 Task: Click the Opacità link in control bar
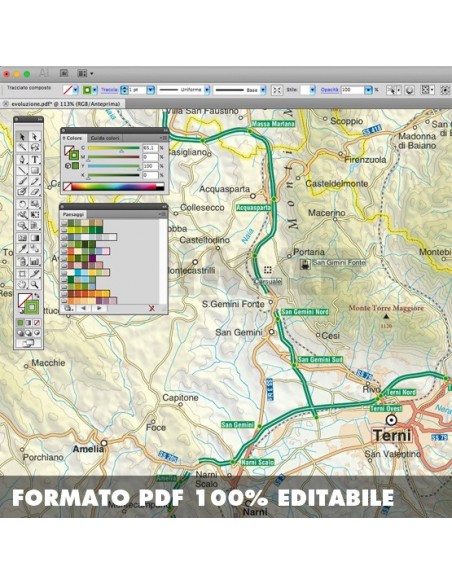(330, 90)
